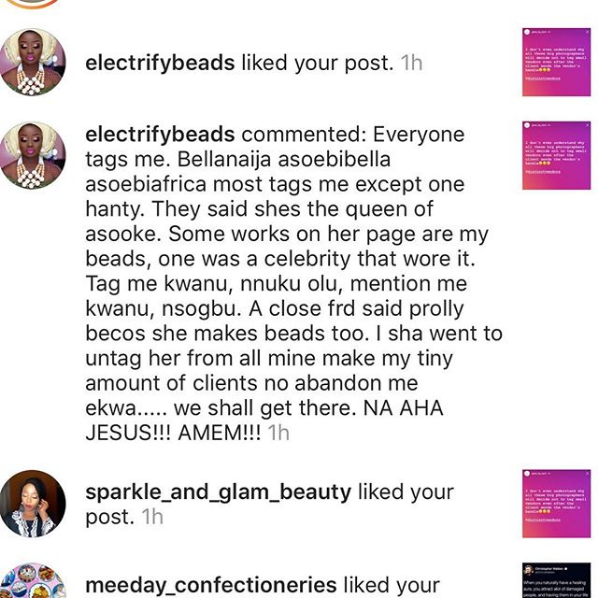Open the 'Everyone tags me' comment text
Screen dimensions: 598x598
point(294,283)
